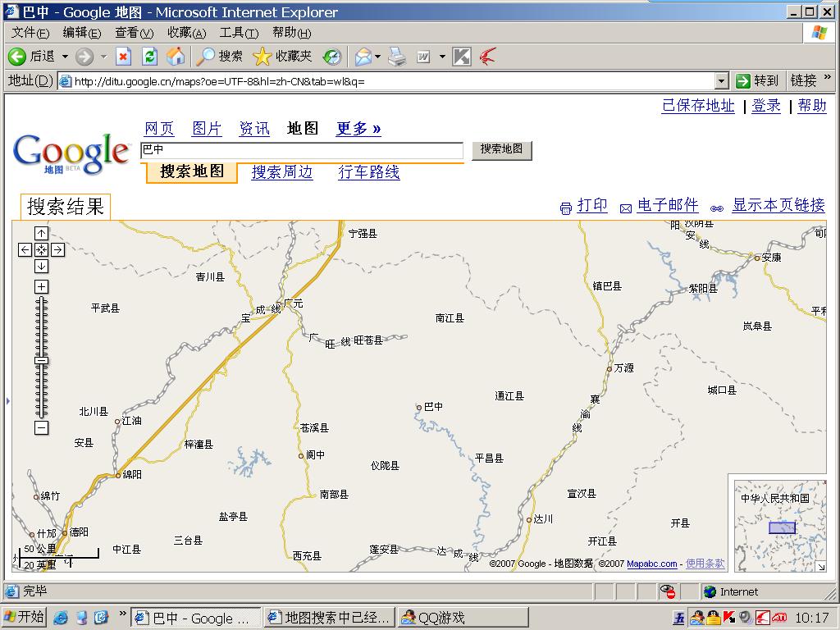This screenshot has height=630, width=840.
Task: Pan the map left with the arrow
Action: tap(25, 249)
